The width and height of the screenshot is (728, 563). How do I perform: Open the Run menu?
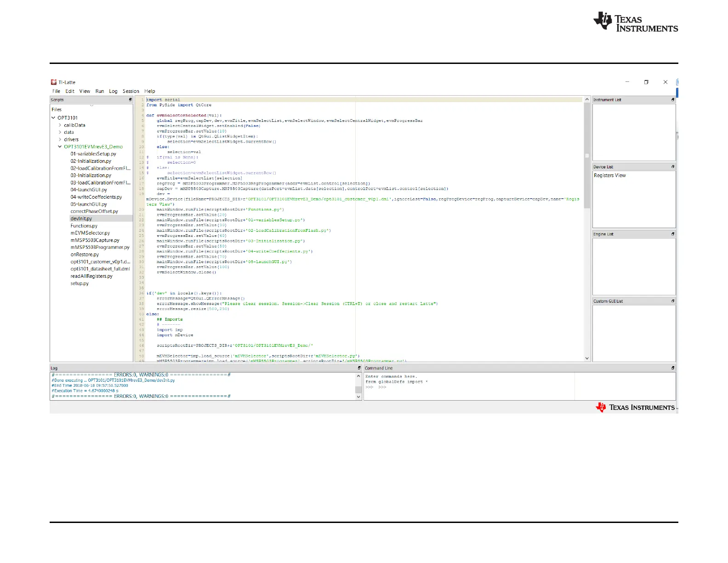pos(100,91)
